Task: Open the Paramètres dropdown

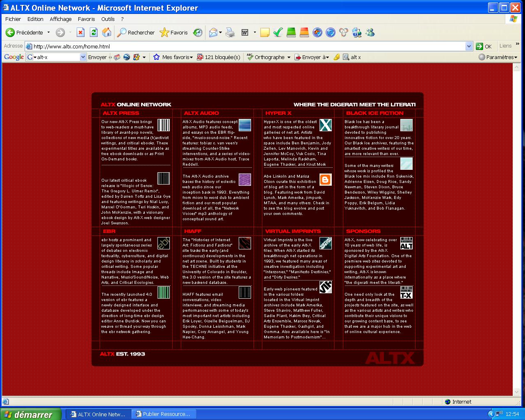Action: click(498, 57)
